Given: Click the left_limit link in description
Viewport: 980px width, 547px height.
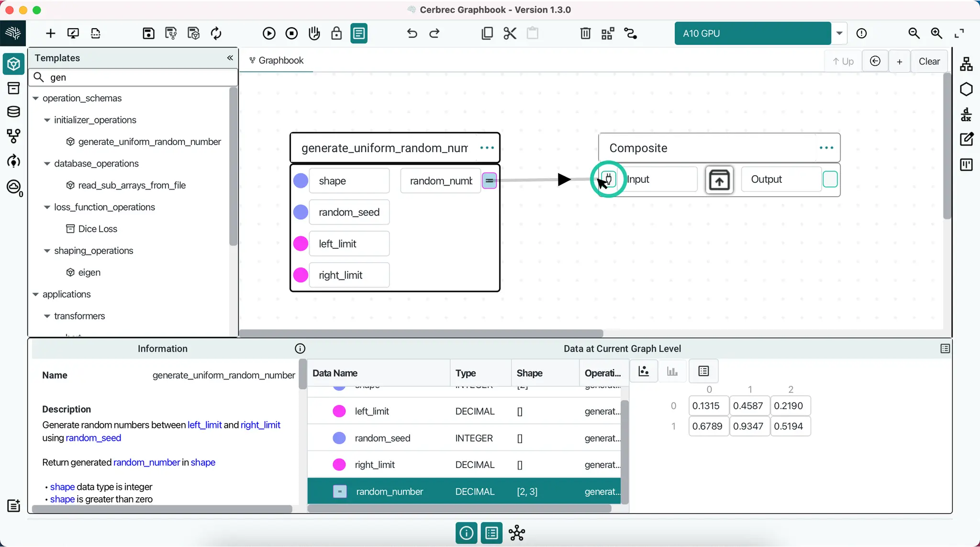Looking at the screenshot, I should 204,425.
